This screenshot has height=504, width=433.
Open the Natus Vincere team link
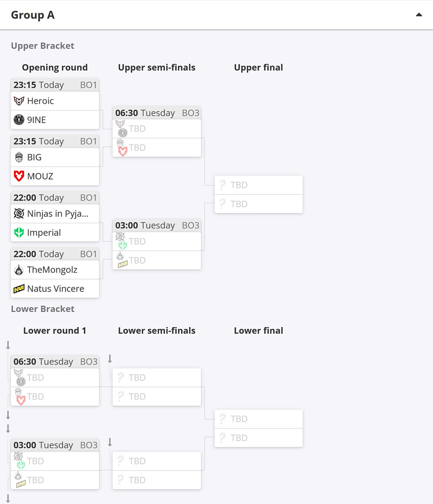[55, 289]
